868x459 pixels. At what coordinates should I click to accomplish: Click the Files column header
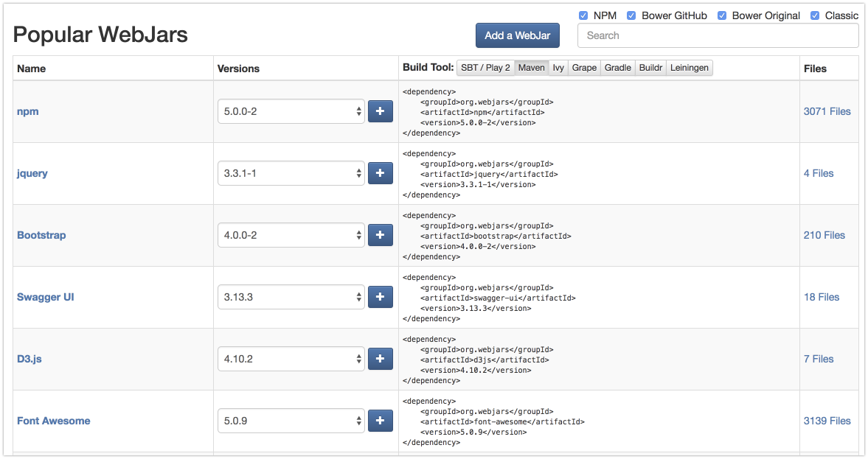click(x=816, y=69)
